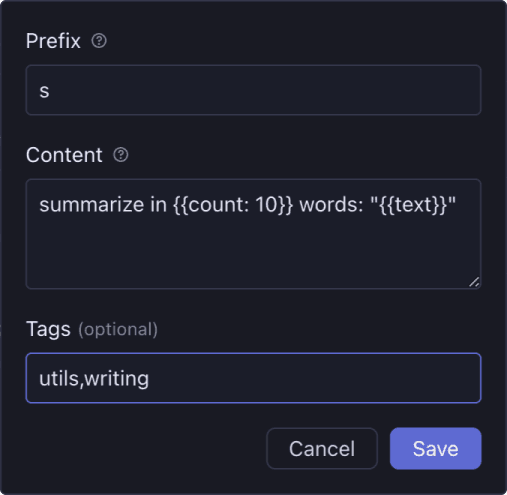Open the Prefix help tooltip icon

[x=99, y=41]
